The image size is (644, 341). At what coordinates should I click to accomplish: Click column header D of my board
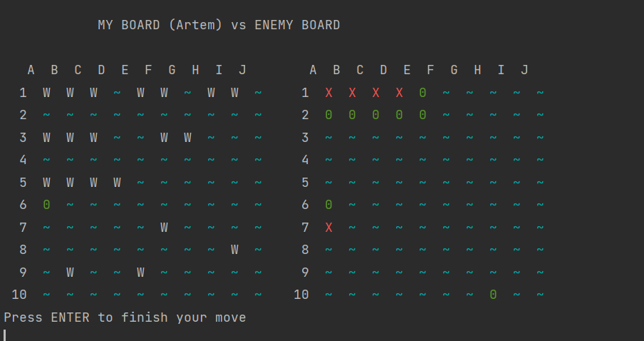pos(101,70)
